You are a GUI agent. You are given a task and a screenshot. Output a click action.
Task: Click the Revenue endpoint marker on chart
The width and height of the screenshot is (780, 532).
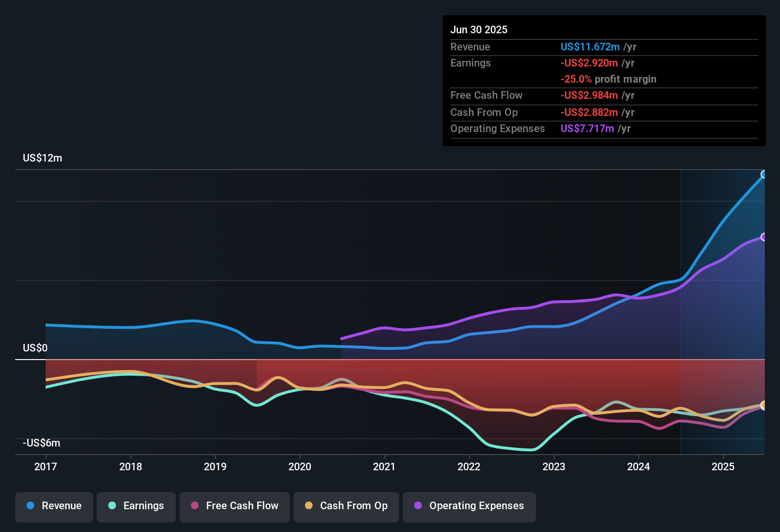coord(764,175)
